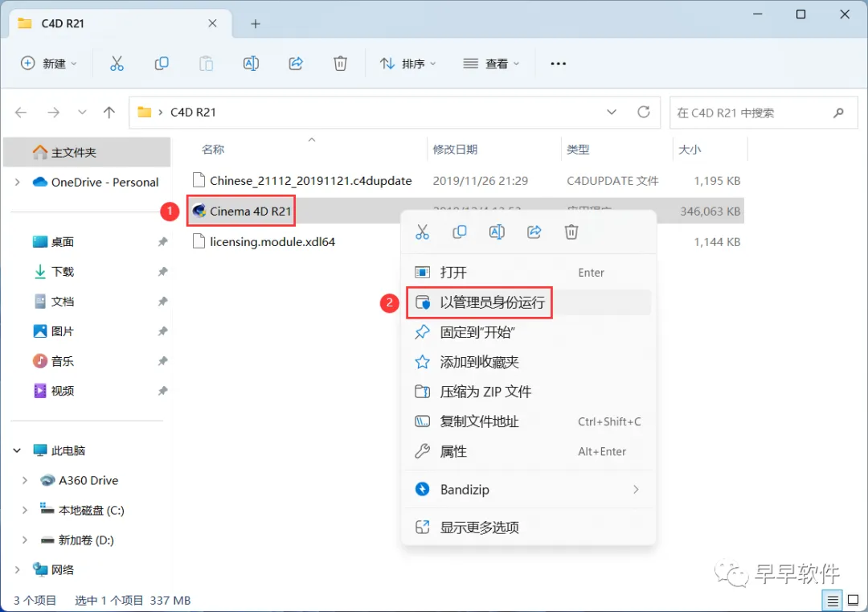The width and height of the screenshot is (868, 612).
Task: Choose 显示更多选项 in context menu
Action: tap(529, 528)
